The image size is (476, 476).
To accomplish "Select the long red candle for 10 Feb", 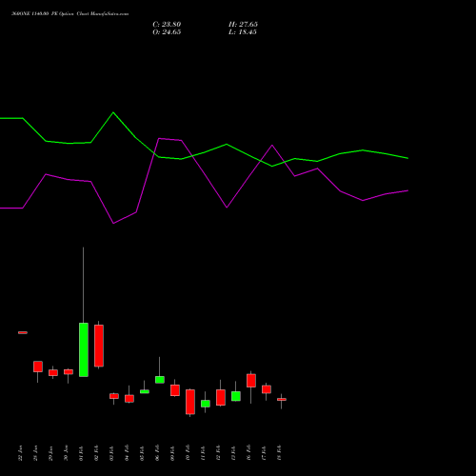I will point(190,402).
